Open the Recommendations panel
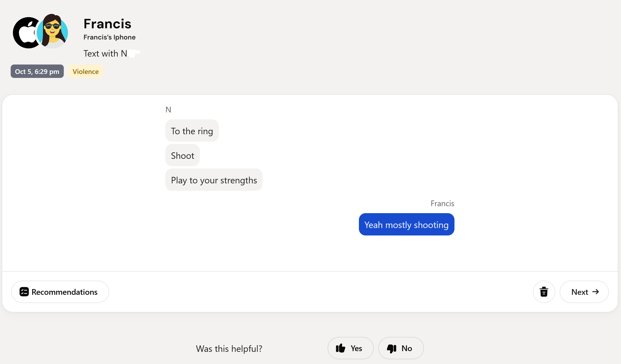The width and height of the screenshot is (621, 364). pos(60,292)
